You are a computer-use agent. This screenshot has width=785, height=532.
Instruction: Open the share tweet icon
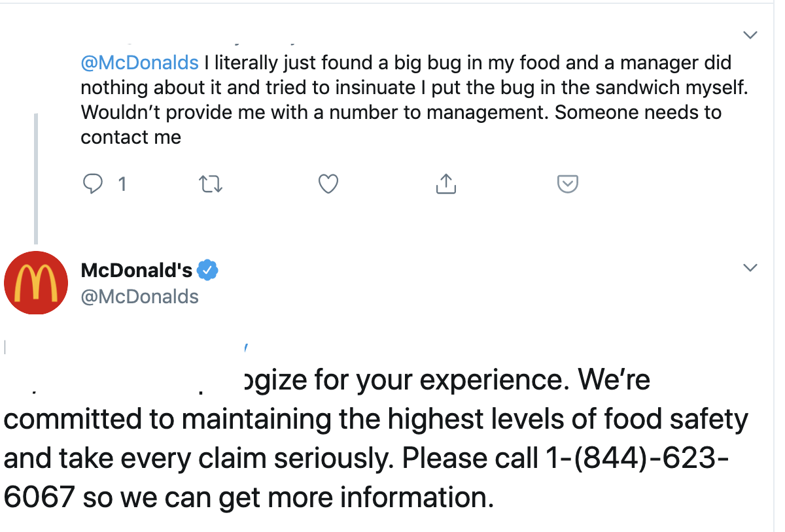click(x=445, y=184)
